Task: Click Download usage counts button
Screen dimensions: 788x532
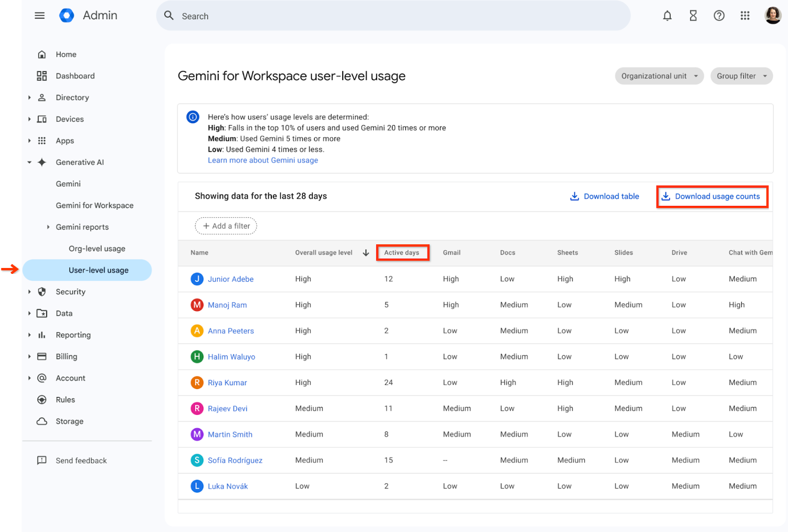Action: click(712, 196)
